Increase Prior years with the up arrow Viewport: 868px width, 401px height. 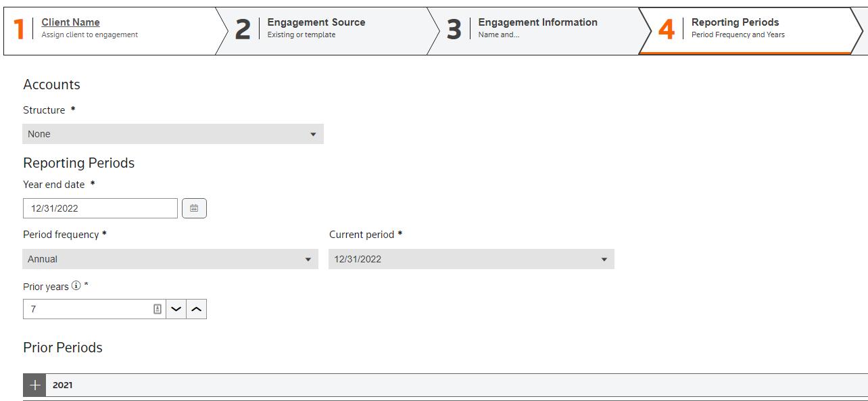(x=196, y=309)
